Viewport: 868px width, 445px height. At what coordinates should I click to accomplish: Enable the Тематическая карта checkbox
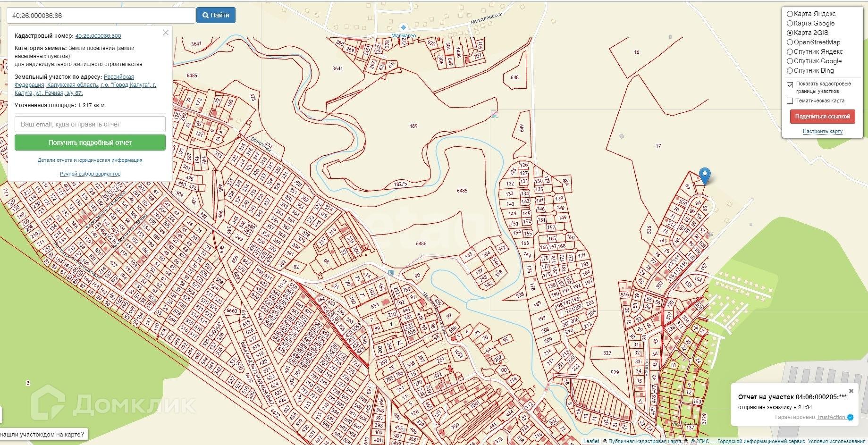tap(790, 101)
